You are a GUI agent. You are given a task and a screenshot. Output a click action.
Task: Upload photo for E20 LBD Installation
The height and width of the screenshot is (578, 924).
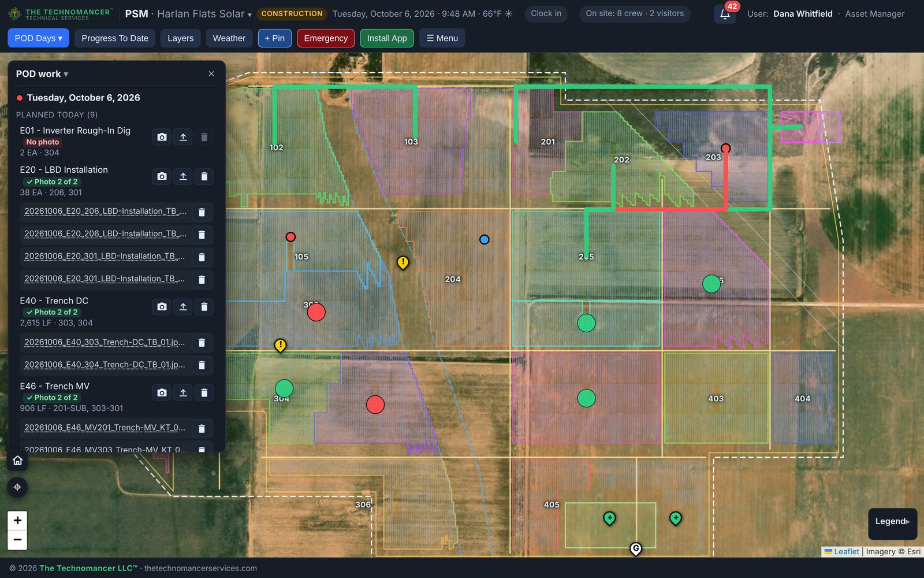pos(183,176)
